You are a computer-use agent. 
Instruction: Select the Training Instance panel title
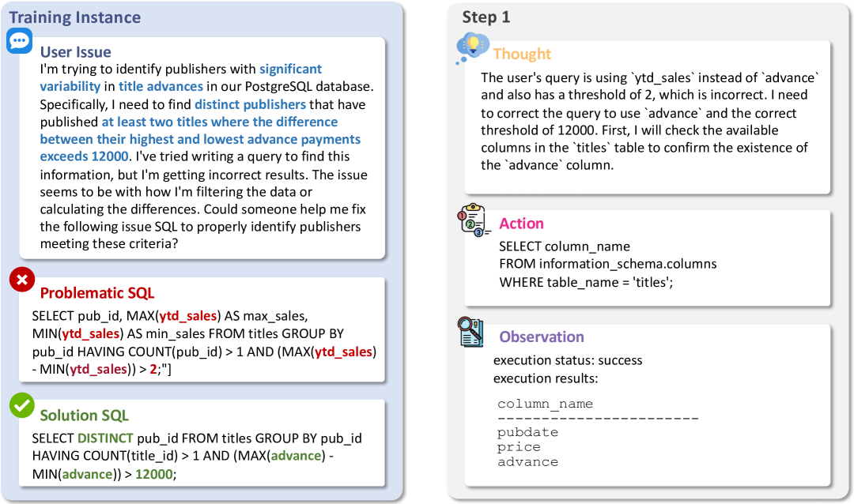click(74, 17)
